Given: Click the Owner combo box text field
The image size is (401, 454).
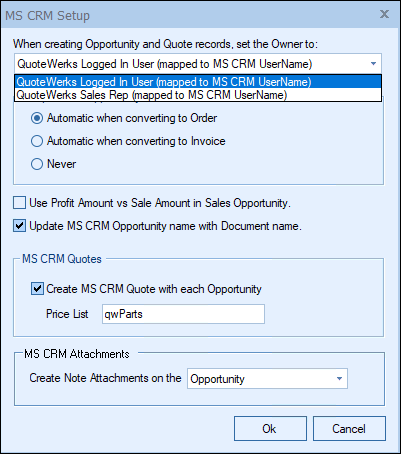Looking at the screenshot, I should [x=191, y=64].
